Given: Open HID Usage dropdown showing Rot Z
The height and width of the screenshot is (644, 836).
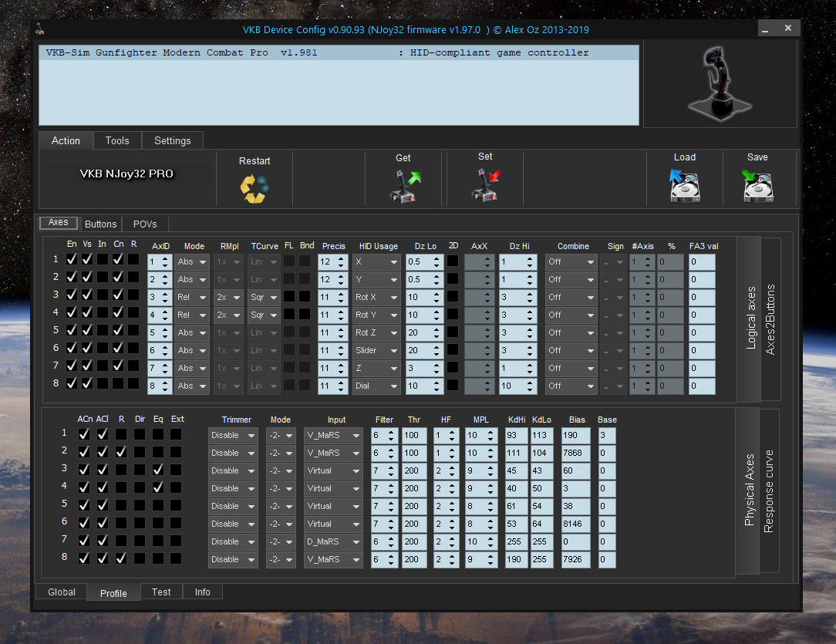Looking at the screenshot, I should (x=376, y=332).
